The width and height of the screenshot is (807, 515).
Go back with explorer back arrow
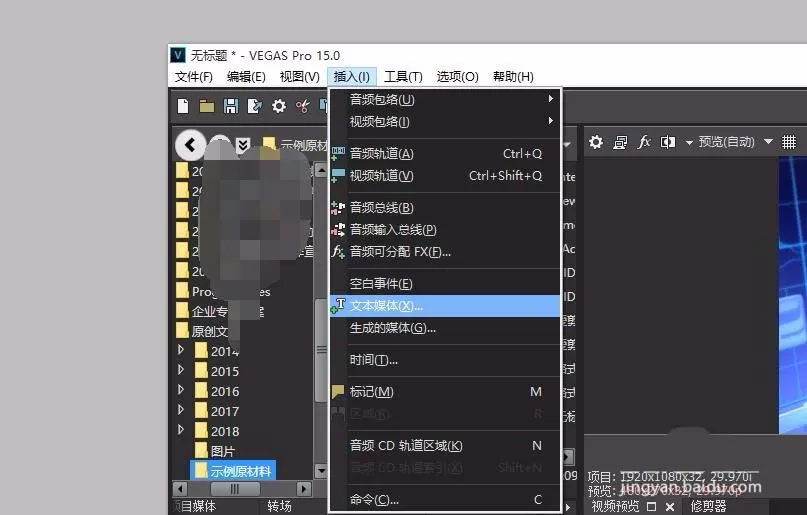pyautogui.click(x=190, y=145)
